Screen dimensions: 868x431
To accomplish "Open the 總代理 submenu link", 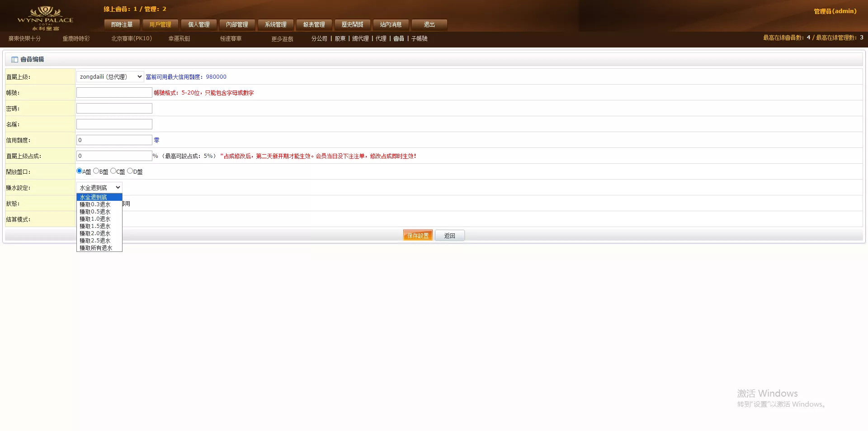I will pos(360,39).
